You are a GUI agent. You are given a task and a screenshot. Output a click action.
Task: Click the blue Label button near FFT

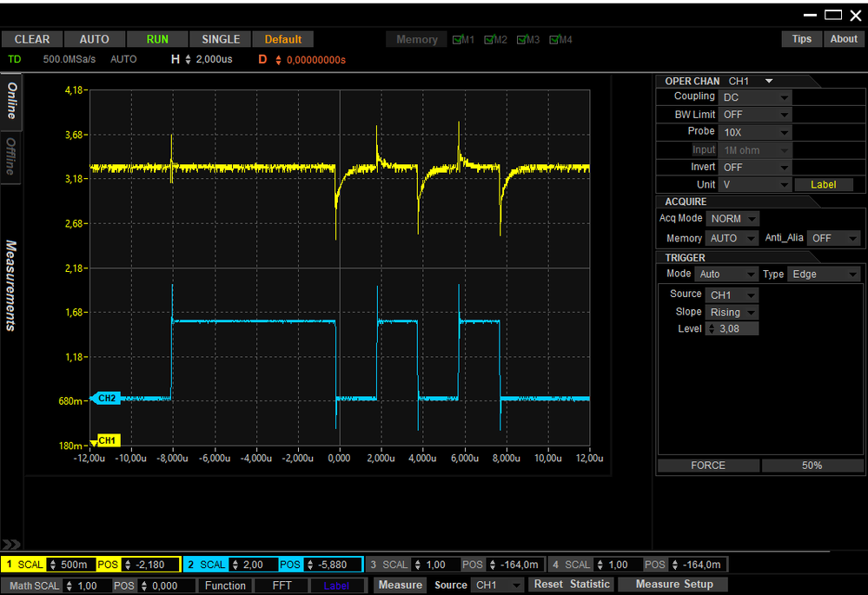[336, 585]
